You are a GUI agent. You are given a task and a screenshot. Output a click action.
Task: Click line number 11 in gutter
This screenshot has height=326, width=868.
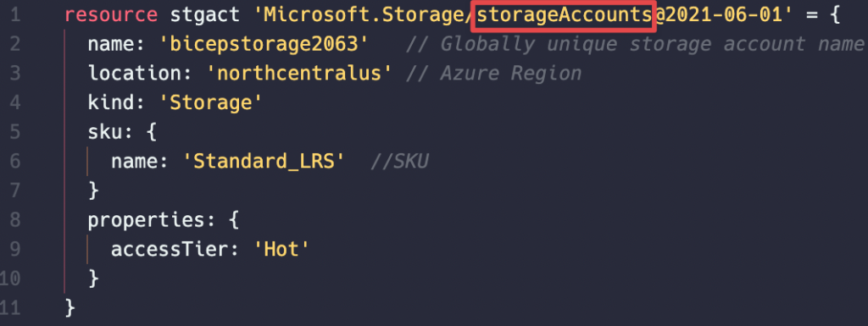click(10, 307)
